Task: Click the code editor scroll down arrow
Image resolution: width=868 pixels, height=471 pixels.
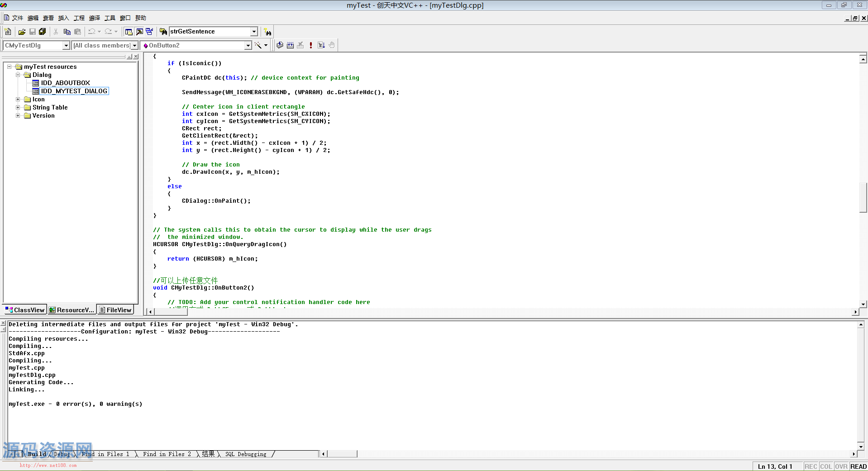Action: (x=863, y=304)
